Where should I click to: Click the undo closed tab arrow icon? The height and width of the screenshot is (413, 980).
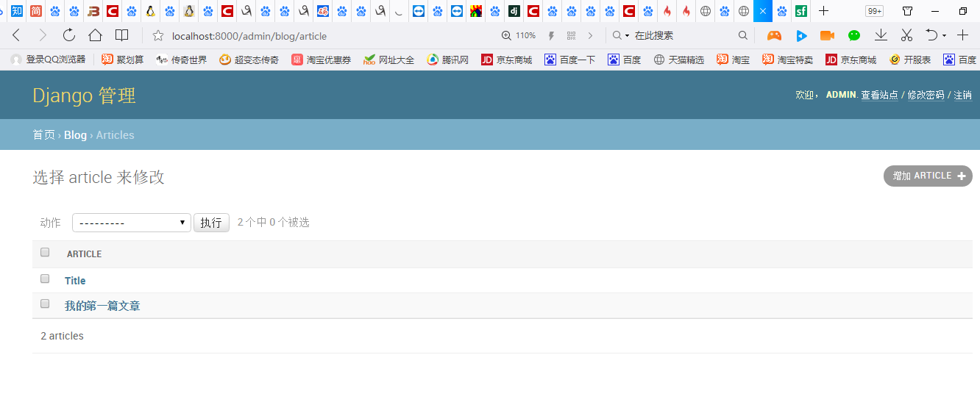click(x=931, y=35)
